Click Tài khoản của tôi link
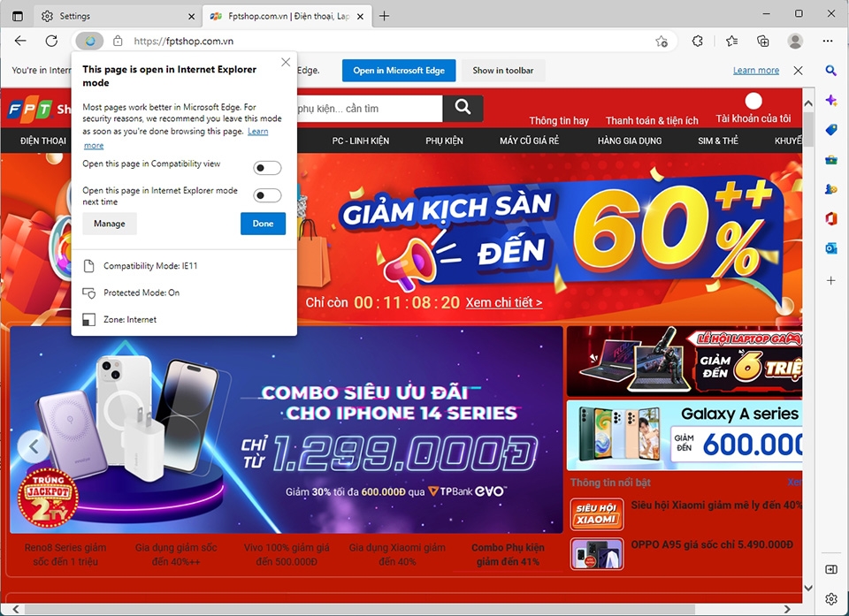Screen dimensions: 849x616 (753, 118)
